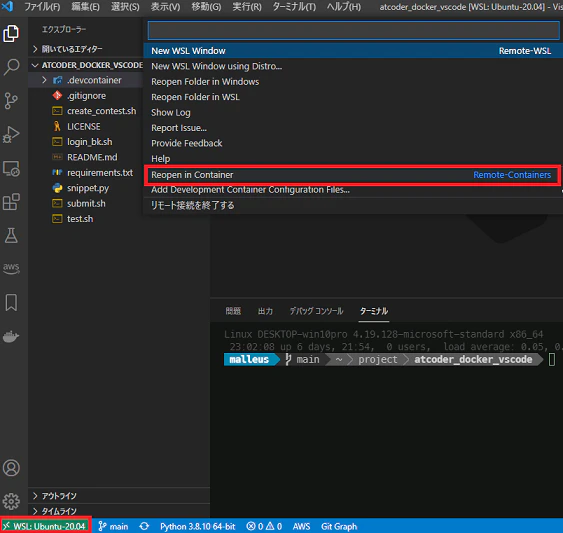Select Report Issue... command
Image resolution: width=563 pixels, height=533 pixels.
[353, 128]
